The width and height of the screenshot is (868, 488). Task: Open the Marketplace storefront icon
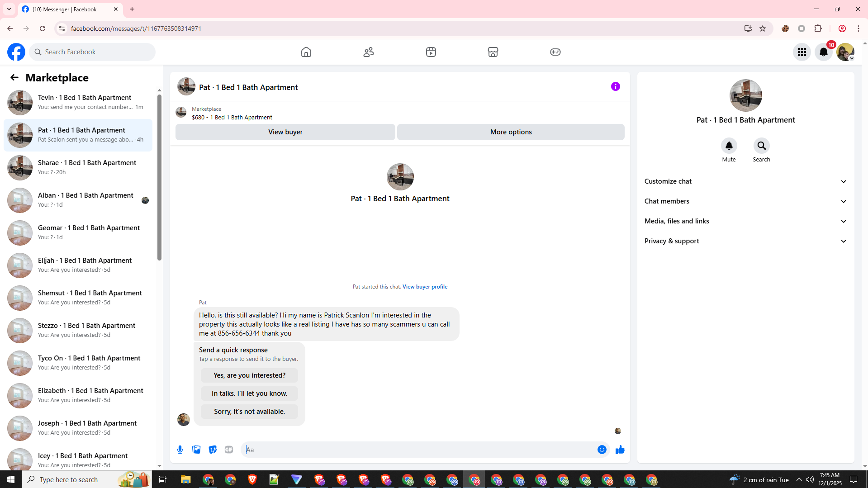pyautogui.click(x=493, y=52)
